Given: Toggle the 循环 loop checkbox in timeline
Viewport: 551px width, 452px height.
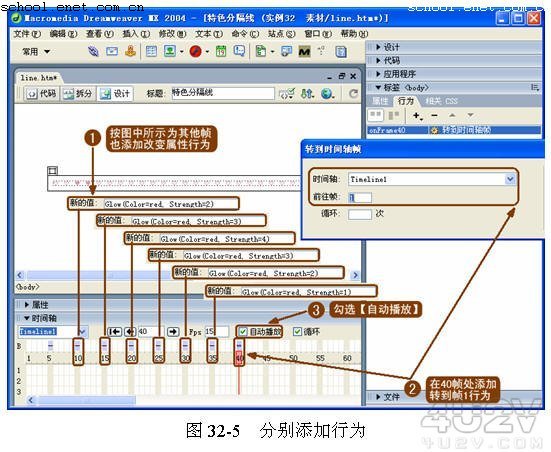Looking at the screenshot, I should [x=297, y=331].
